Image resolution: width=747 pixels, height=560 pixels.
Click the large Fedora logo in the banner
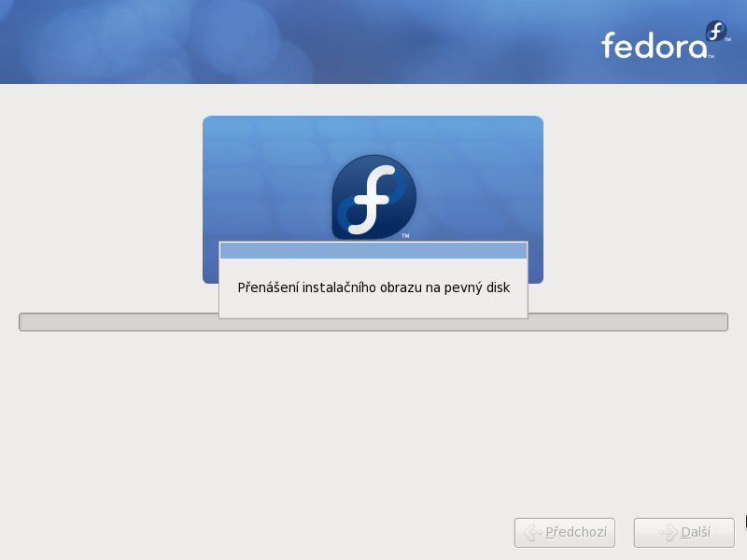click(x=374, y=197)
